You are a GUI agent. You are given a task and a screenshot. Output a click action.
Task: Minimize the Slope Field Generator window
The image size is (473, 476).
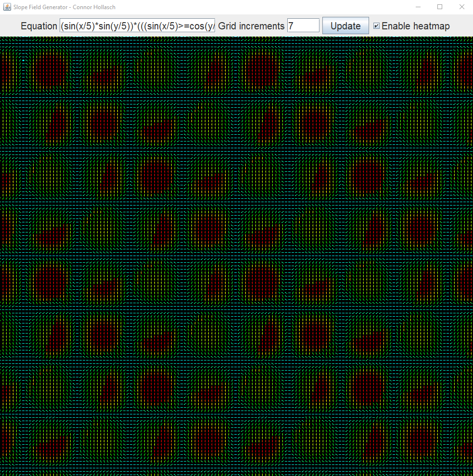418,7
